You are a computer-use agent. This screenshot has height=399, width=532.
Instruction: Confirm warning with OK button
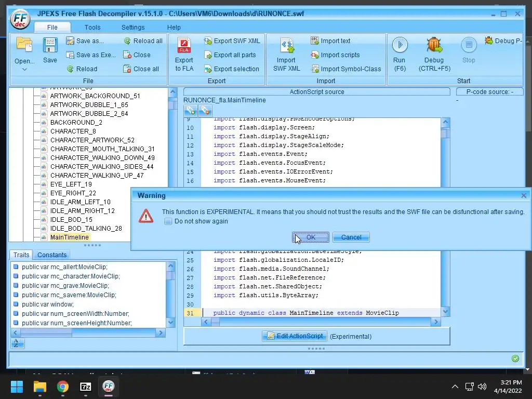tap(311, 237)
